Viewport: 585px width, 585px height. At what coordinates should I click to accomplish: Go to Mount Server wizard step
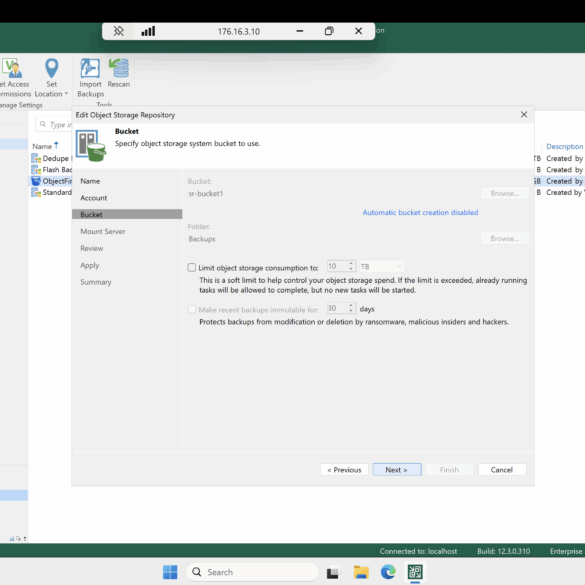point(103,231)
